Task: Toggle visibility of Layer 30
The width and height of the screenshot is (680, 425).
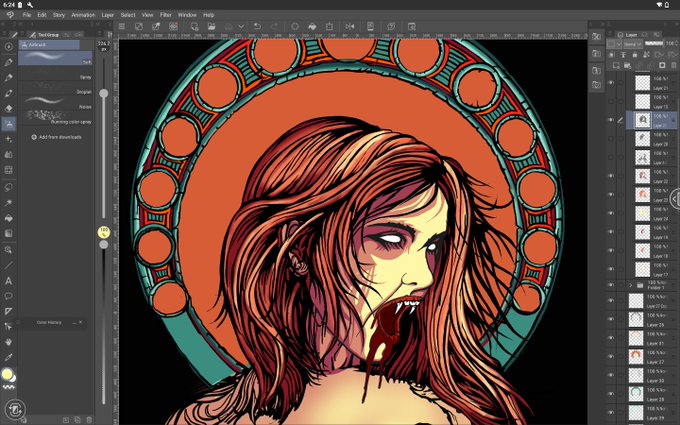Action: pos(611,375)
